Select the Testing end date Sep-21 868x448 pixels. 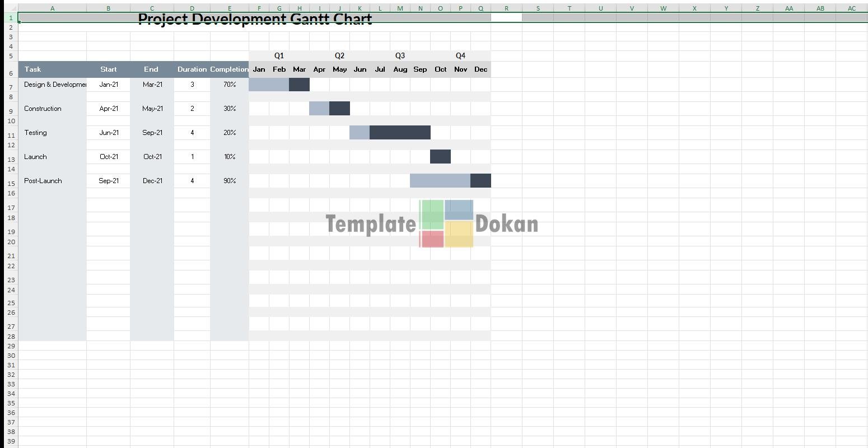tap(152, 133)
